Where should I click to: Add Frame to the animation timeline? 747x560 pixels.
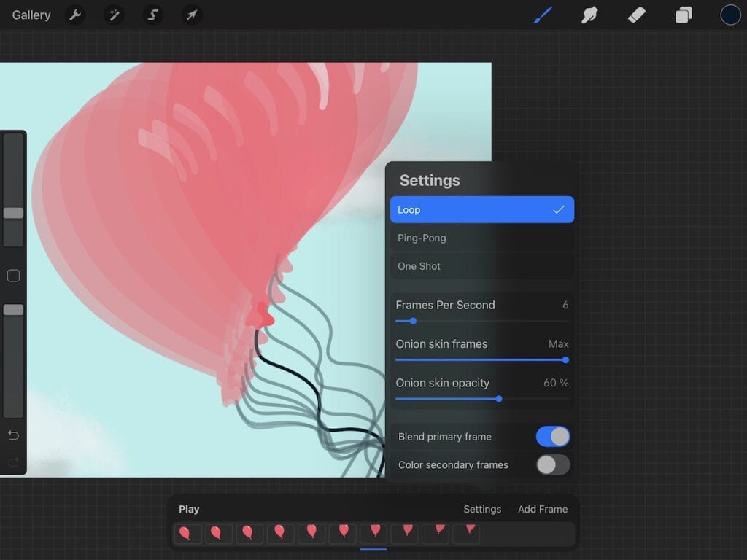tap(543, 509)
